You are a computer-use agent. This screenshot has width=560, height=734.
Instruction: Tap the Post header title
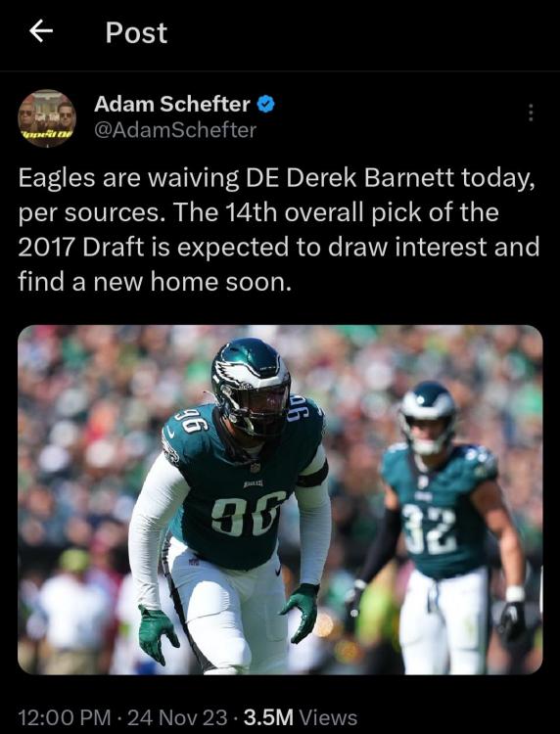pos(136,32)
